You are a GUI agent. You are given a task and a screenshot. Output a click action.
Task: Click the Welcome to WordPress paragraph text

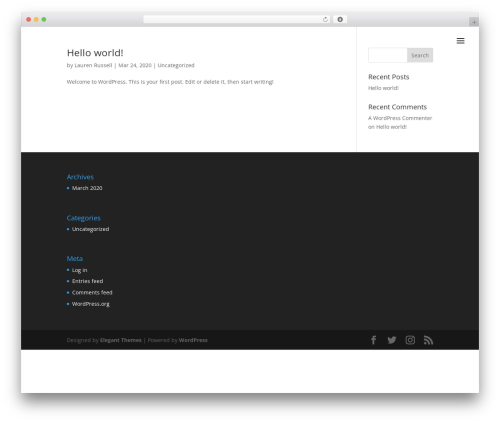(170, 82)
